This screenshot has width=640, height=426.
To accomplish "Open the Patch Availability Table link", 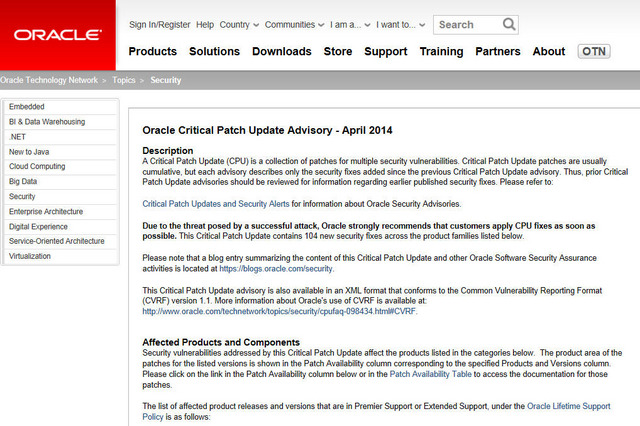I will (x=431, y=374).
